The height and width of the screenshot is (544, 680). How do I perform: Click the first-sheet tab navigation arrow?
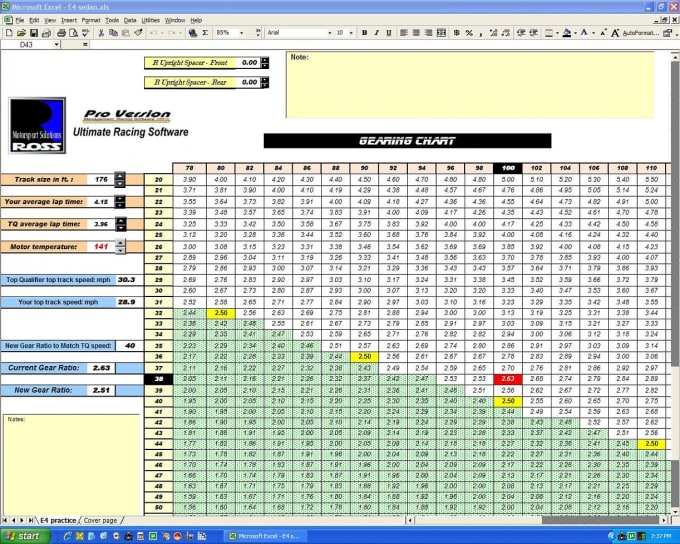pos(5,520)
